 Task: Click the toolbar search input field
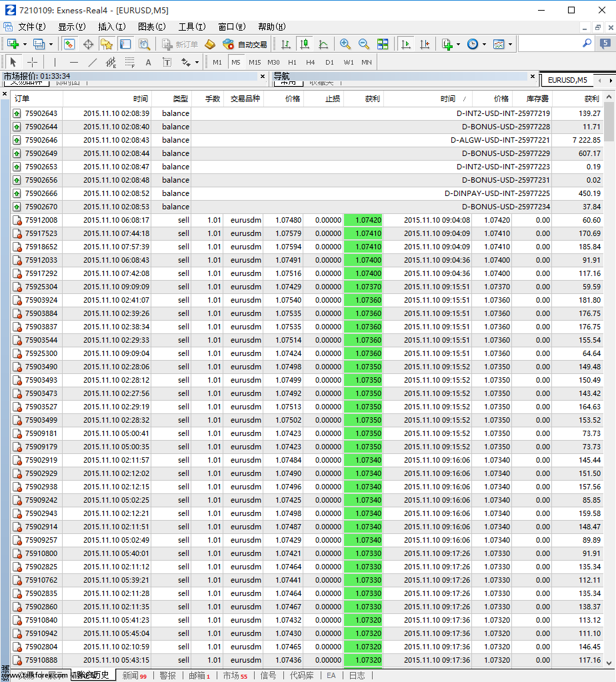click(550, 43)
